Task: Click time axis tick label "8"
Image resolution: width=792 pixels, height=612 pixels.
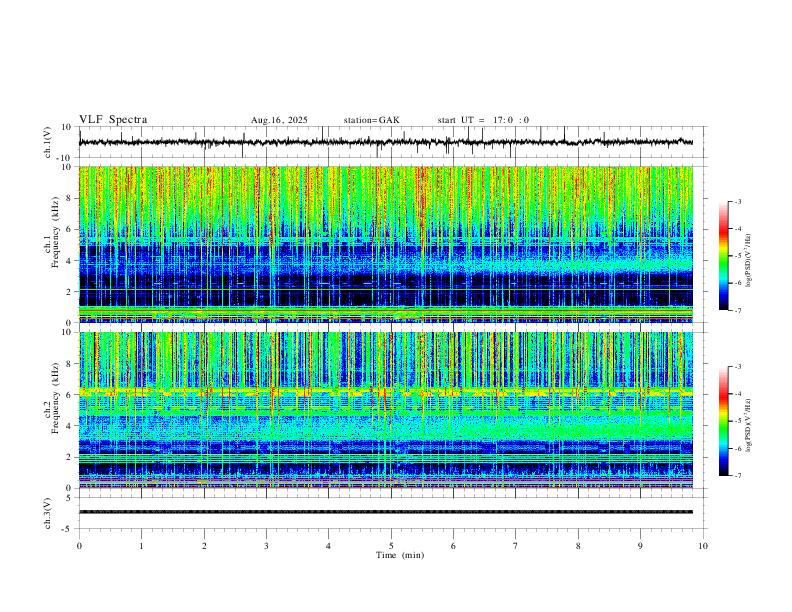Action: (578, 546)
